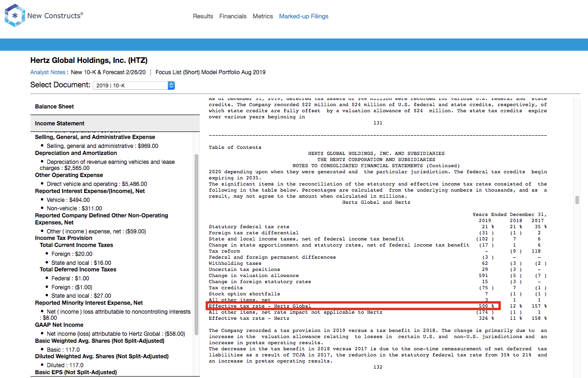Click the Other Operating Expense heading
588x378 pixels.
point(69,175)
